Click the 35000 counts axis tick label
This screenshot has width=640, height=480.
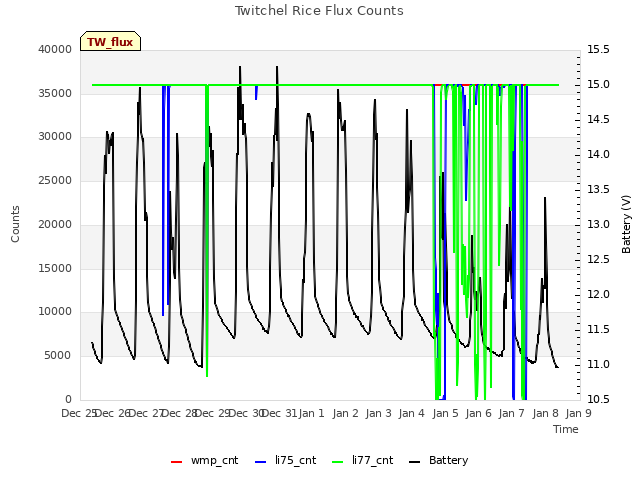(55, 93)
